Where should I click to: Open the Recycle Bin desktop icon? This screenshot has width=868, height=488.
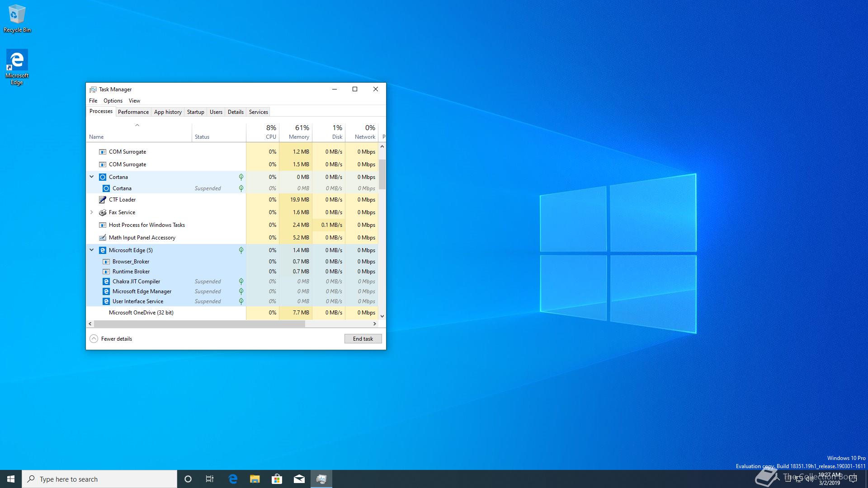click(x=17, y=18)
